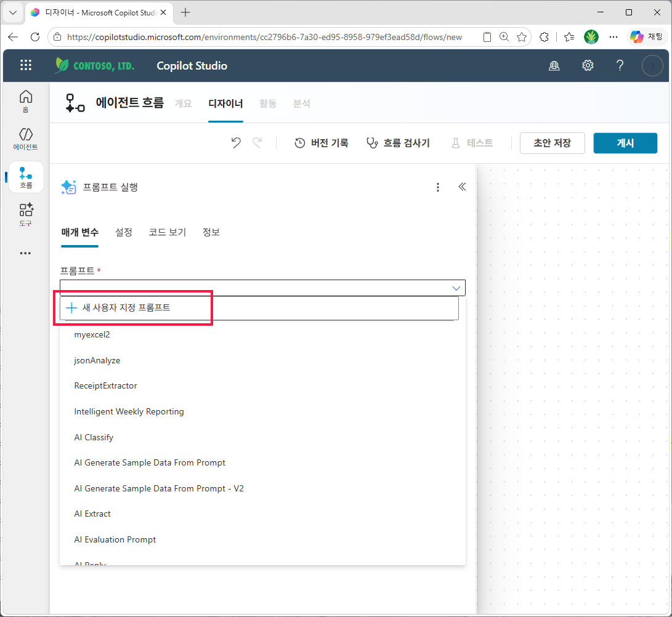The width and height of the screenshot is (672, 617).
Task: Run the 흐름 검사기 flow checker
Action: coord(398,143)
